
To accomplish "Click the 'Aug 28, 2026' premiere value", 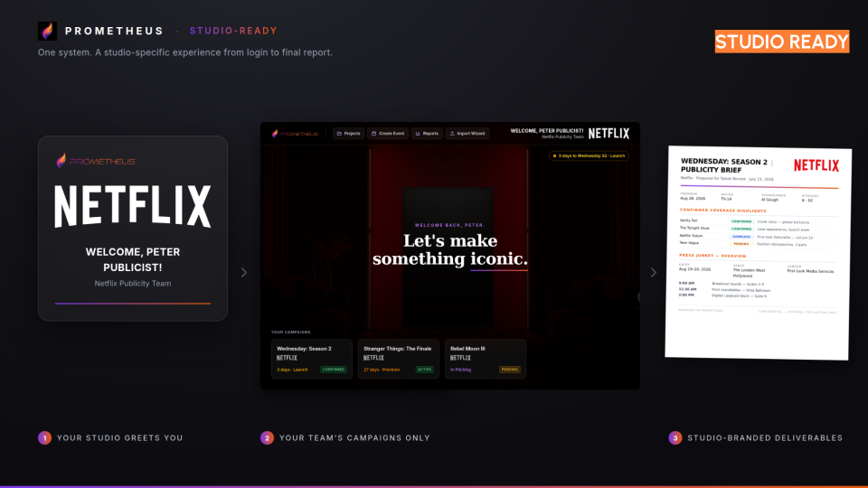I will click(x=693, y=198).
